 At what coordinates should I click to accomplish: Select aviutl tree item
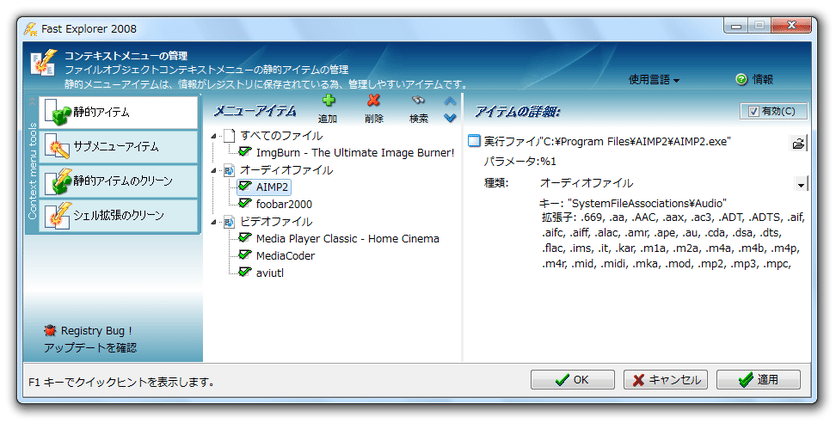(270, 273)
